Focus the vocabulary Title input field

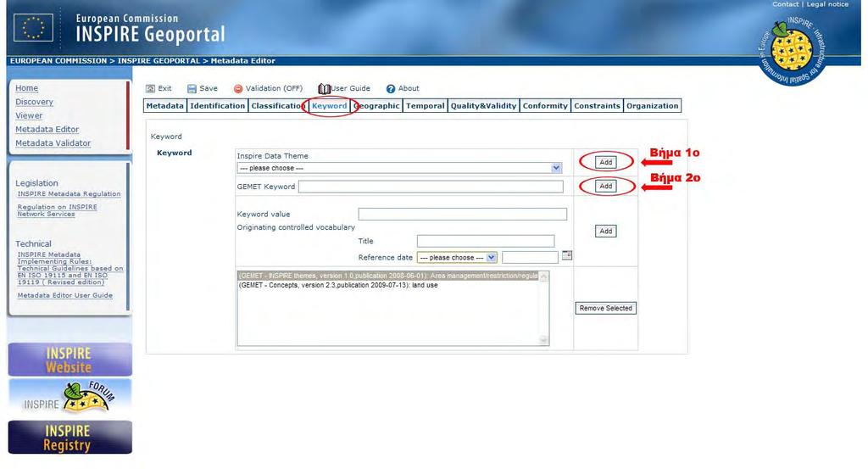[486, 241]
